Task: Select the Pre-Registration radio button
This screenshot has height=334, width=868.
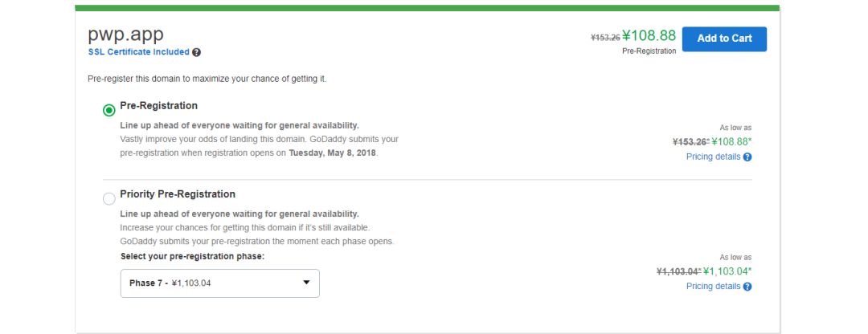Action: point(109,110)
